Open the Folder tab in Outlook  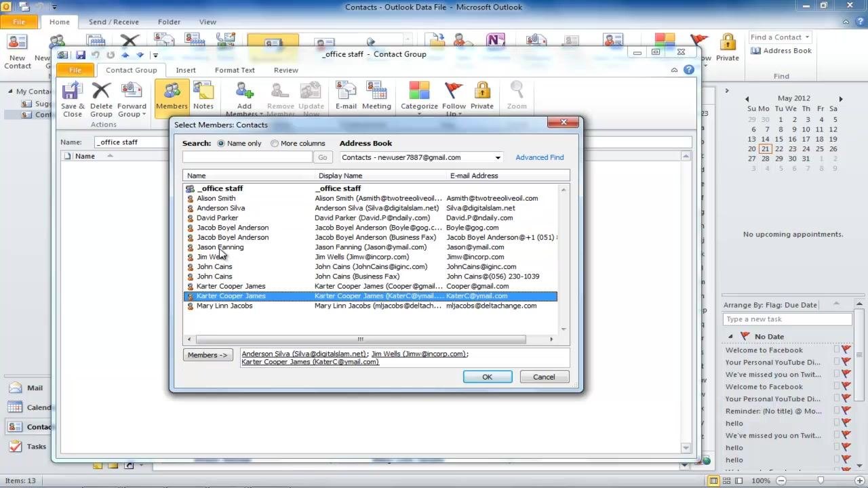(169, 22)
